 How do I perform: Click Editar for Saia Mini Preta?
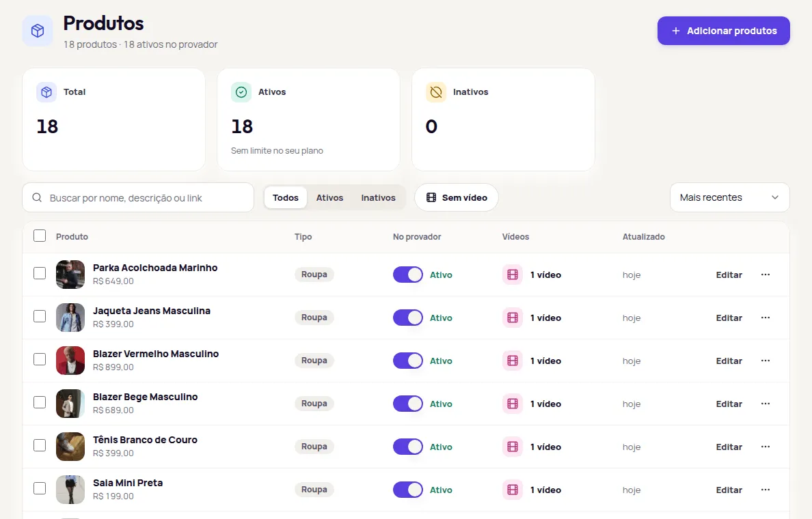click(x=729, y=490)
